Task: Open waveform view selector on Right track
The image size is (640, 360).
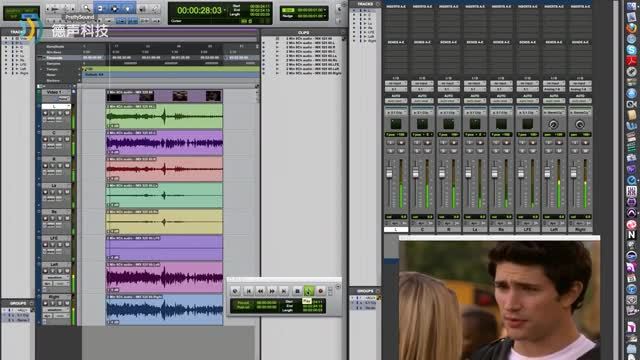Action: click(54, 310)
